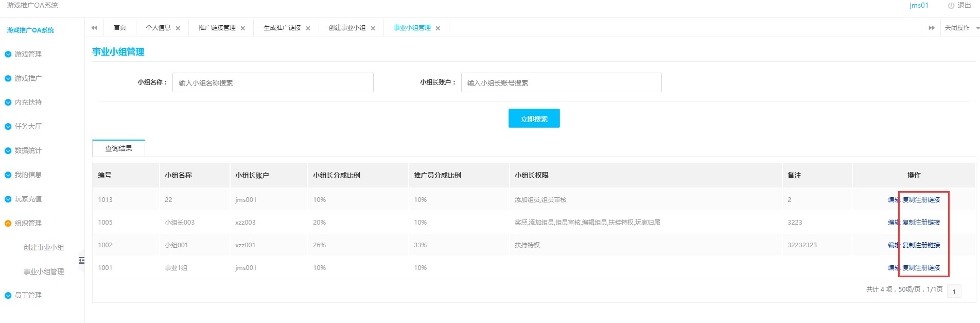Expand the 数据统计 sidebar menu

28,150
